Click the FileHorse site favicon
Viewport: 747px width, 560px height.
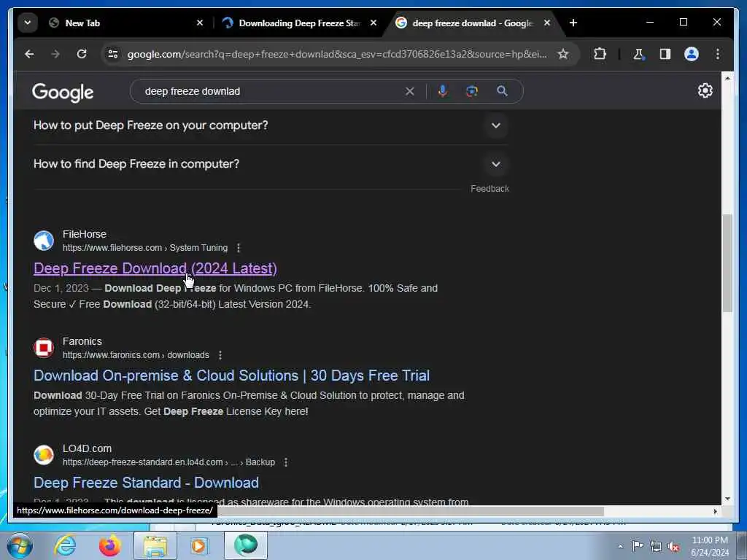pos(44,241)
